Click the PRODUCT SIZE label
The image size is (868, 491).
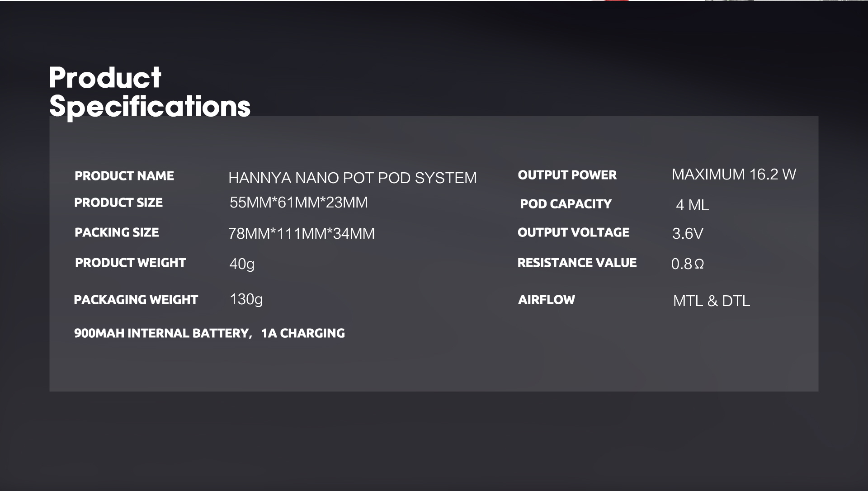[118, 203]
